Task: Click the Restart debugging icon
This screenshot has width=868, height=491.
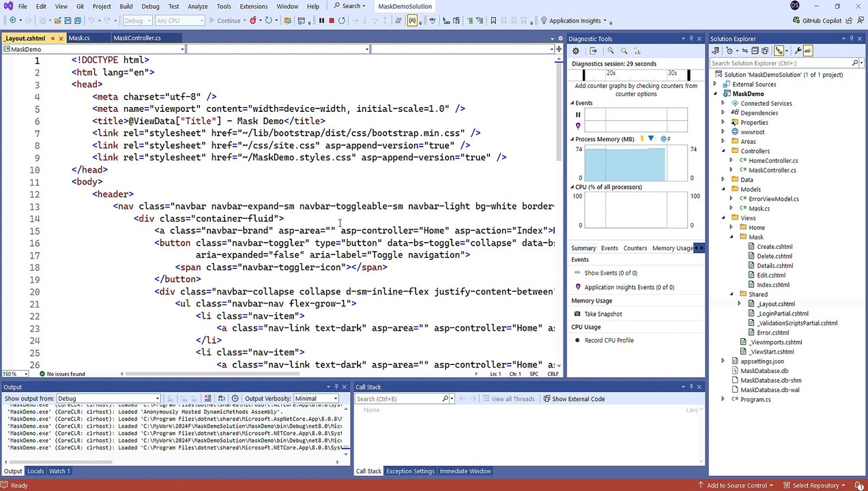Action: [342, 20]
